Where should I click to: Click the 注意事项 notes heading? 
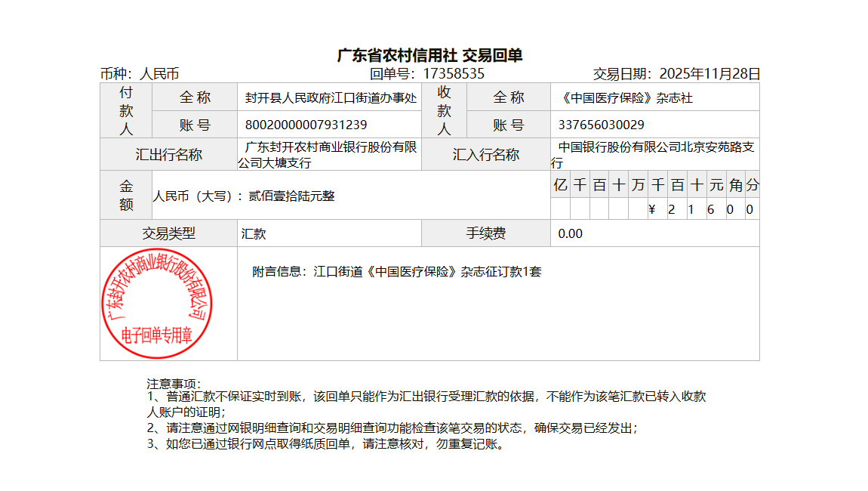174,384
